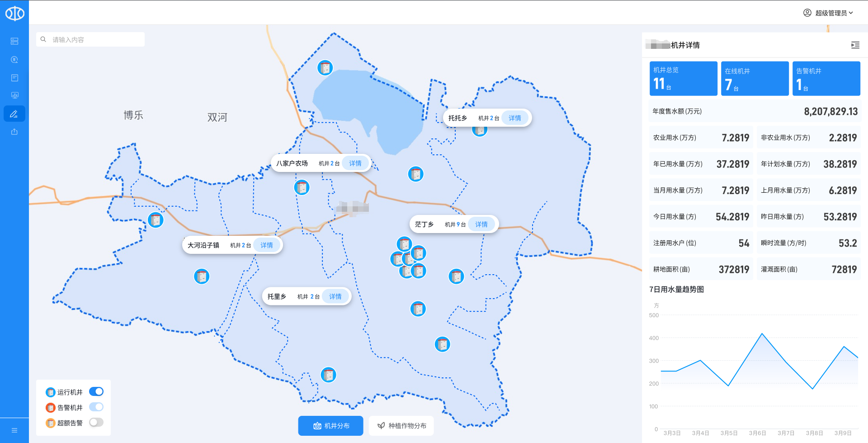The image size is (868, 443).
Task: Click the 3月6日 peak on trend chart
Action: (762, 334)
